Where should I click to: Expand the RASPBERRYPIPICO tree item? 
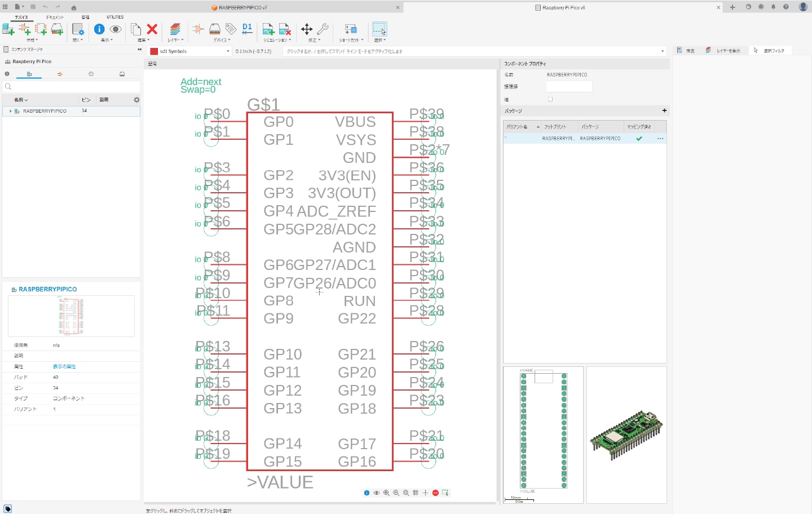point(11,111)
